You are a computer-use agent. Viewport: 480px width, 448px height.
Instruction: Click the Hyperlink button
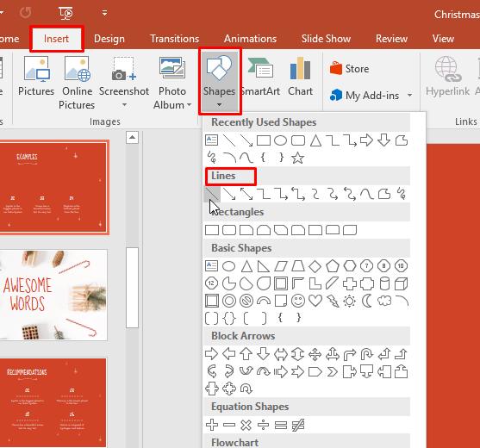[x=447, y=76]
